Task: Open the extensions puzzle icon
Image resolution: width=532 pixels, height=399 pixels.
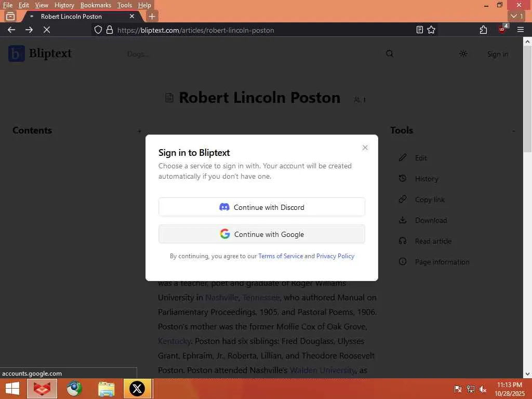Action: click(x=484, y=30)
